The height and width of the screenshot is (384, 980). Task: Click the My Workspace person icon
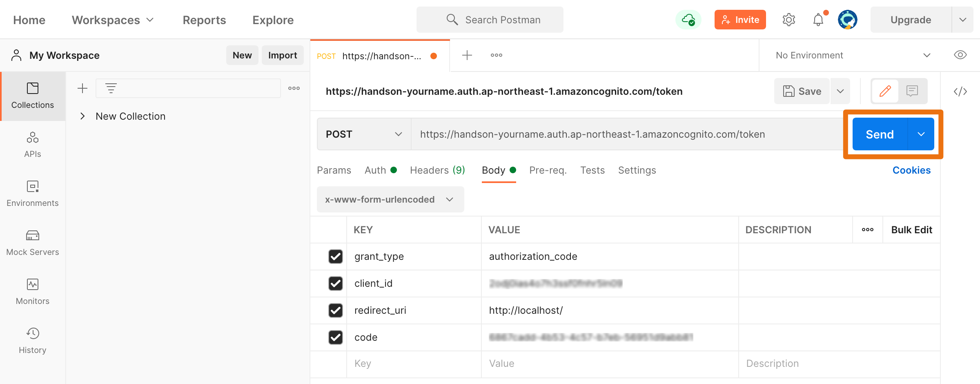(16, 55)
